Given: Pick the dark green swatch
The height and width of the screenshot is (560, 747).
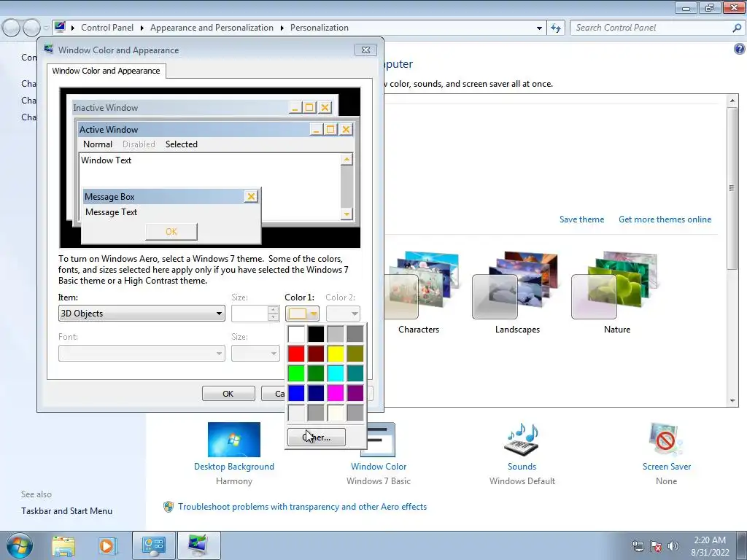Looking at the screenshot, I should 316,373.
